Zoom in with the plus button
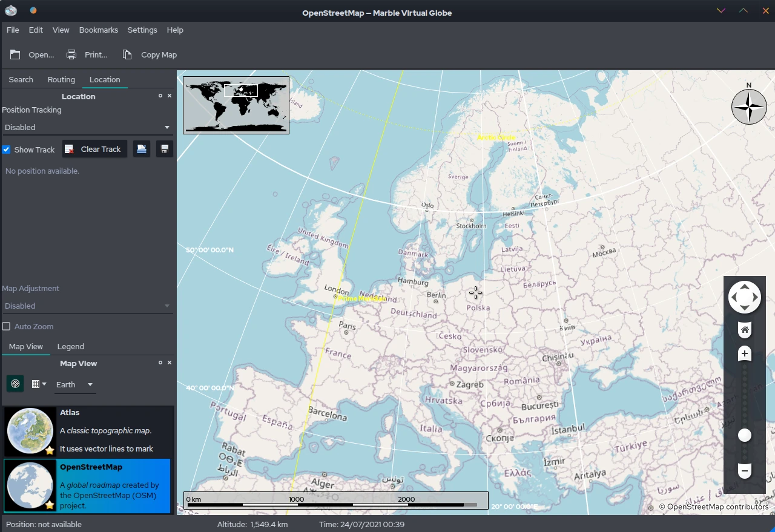Viewport: 775px width, 532px height. click(x=745, y=353)
